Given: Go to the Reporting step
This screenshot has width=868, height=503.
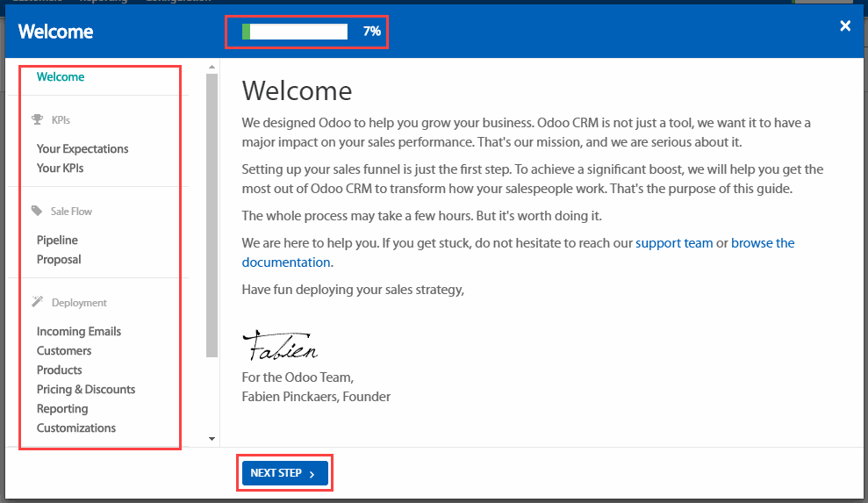Looking at the screenshot, I should 62,409.
